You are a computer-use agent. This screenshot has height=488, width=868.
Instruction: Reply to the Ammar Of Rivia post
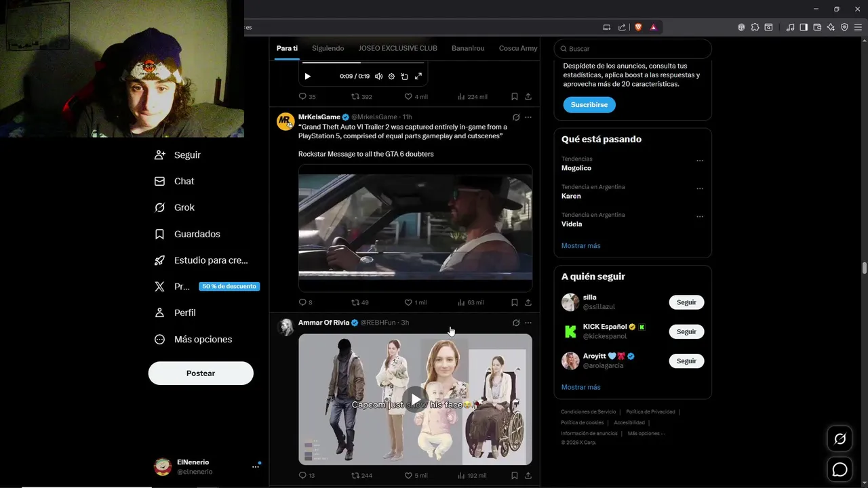307,475
